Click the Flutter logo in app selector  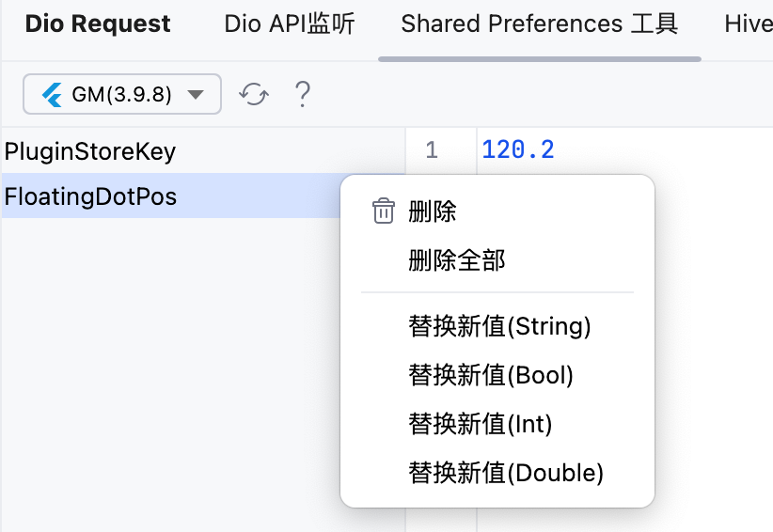(x=52, y=95)
